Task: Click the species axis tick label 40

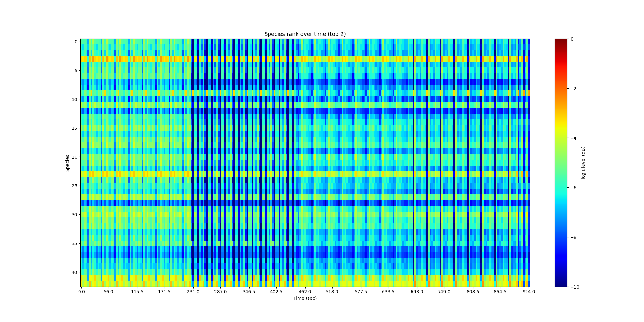Action: coord(74,272)
